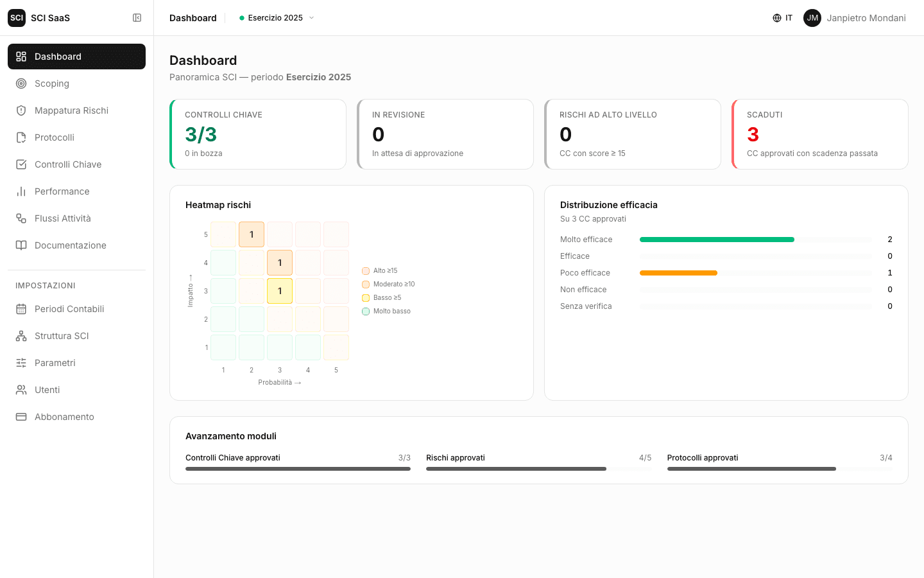Click heatmap cell at impact 5, probability 2
This screenshot has height=578, width=924.
coord(252,234)
